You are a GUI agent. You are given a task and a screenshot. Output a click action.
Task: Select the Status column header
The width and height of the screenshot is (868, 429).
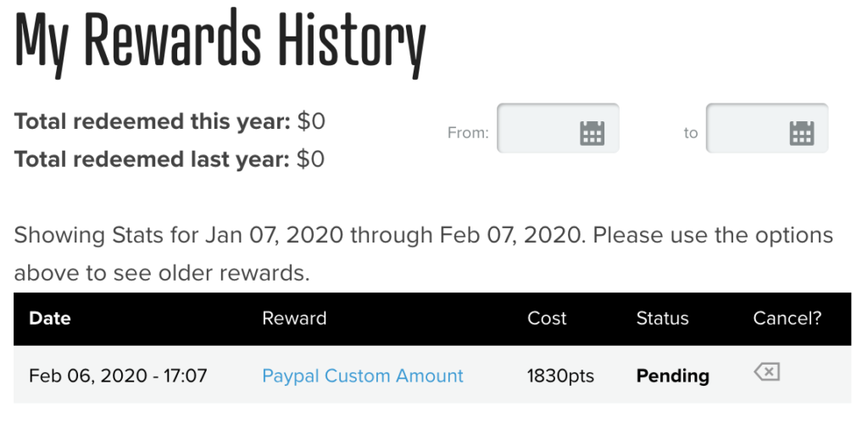point(663,318)
